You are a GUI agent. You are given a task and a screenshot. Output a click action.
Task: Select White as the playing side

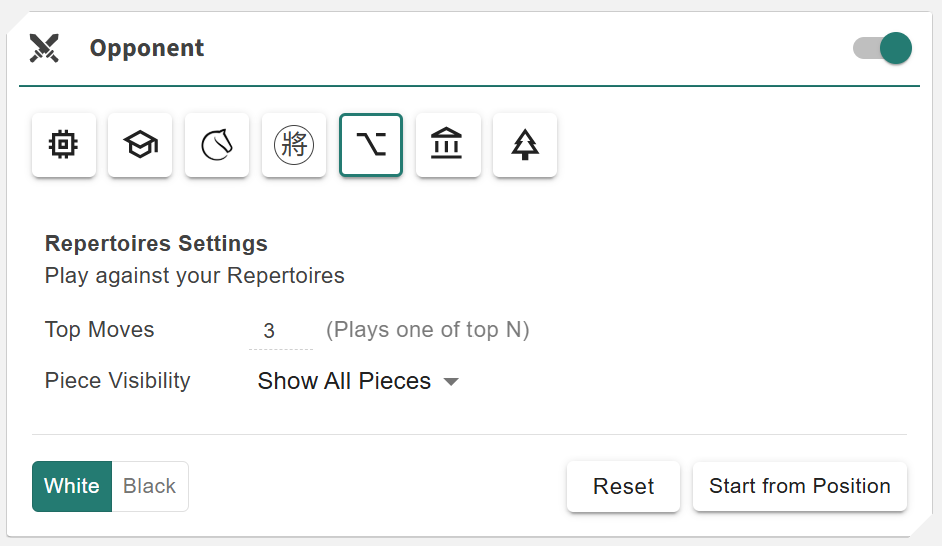[72, 486]
